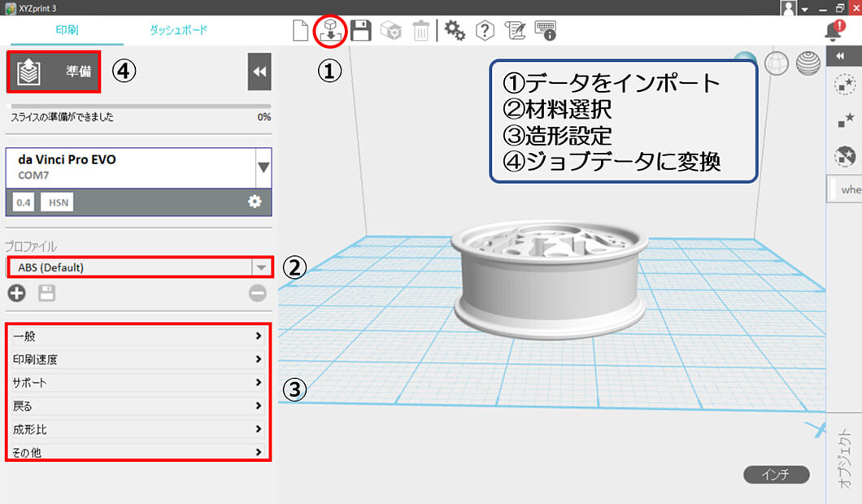Collapse the right sidebar with double-arrow button
This screenshot has width=862, height=504.
(841, 55)
